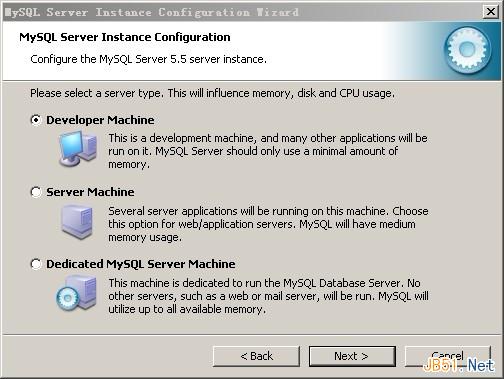
Task: Click the 'This machine is dedicated' description
Action: [269, 296]
